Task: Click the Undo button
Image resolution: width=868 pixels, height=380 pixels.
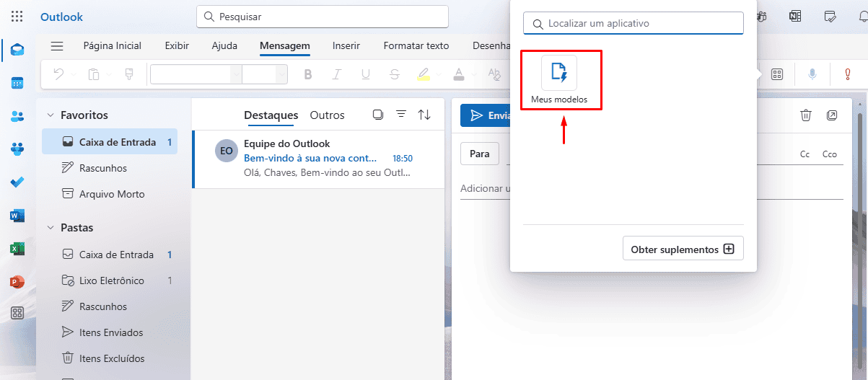Action: coord(59,74)
